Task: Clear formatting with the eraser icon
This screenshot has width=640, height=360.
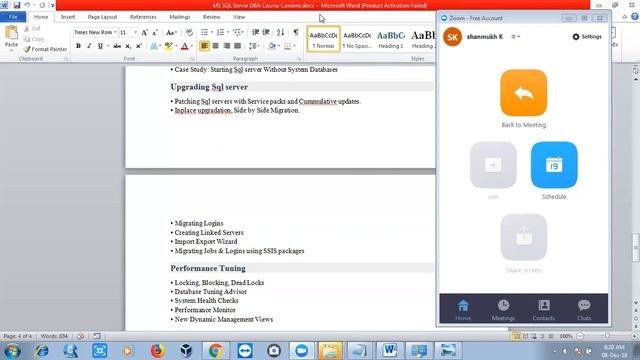Action: pos(189,32)
